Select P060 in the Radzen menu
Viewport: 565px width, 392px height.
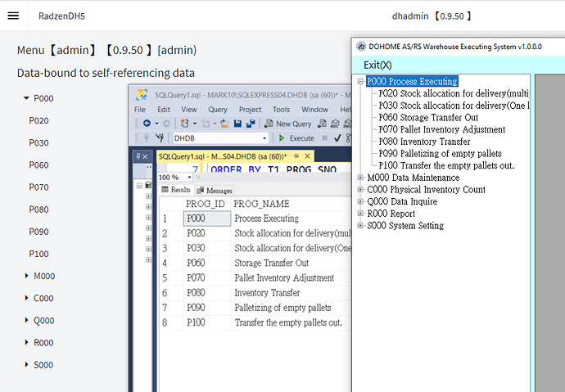pyautogui.click(x=39, y=164)
